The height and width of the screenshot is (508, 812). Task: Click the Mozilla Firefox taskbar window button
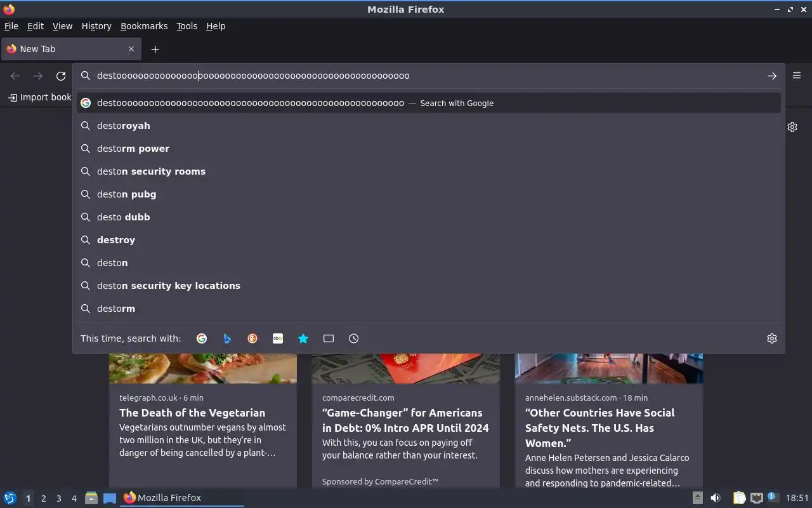[x=182, y=498]
